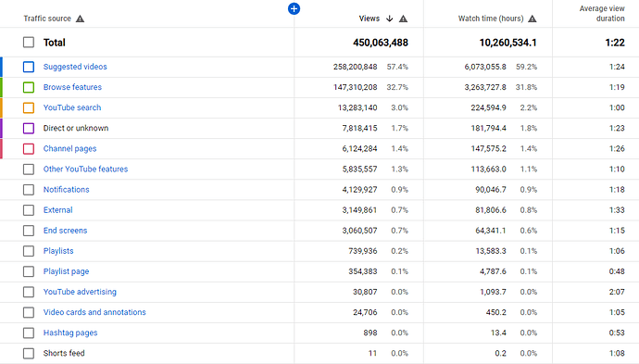Screen dimensions: 639x364
Task: Open the Channel pages link
Action: [70, 149]
